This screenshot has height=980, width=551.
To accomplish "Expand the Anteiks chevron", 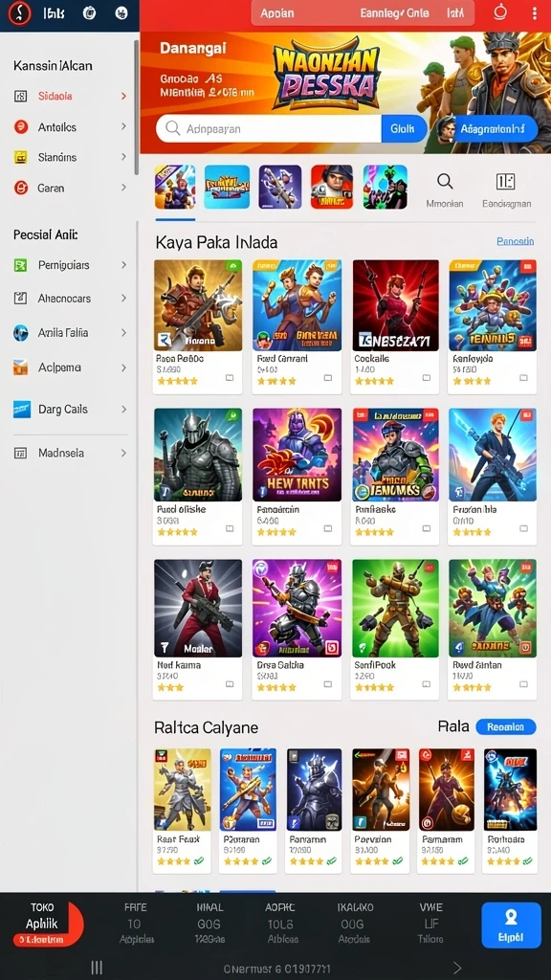I will pyautogui.click(x=123, y=127).
